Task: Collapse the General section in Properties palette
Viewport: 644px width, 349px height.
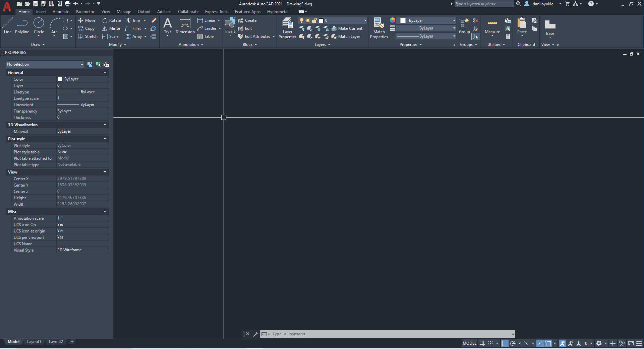Action: 105,72
